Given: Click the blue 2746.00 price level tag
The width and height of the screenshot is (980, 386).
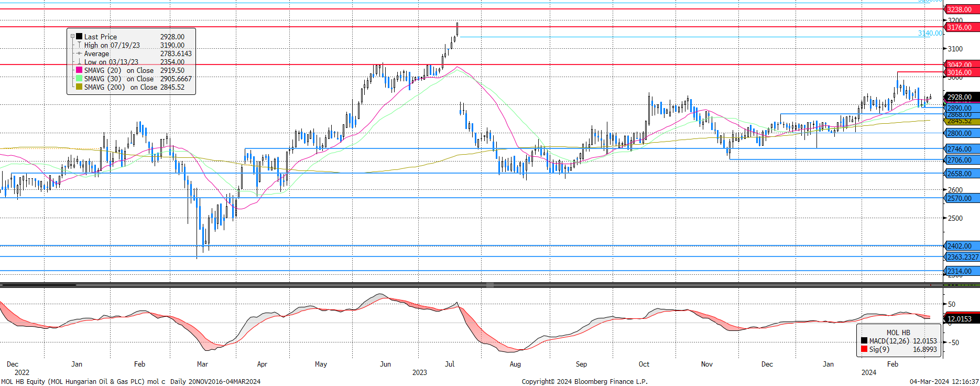Looking at the screenshot, I should coord(961,149).
